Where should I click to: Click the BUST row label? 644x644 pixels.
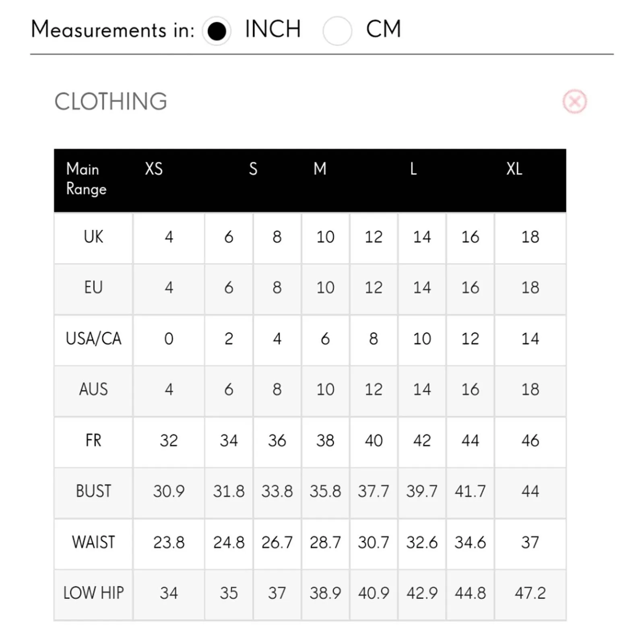[93, 491]
